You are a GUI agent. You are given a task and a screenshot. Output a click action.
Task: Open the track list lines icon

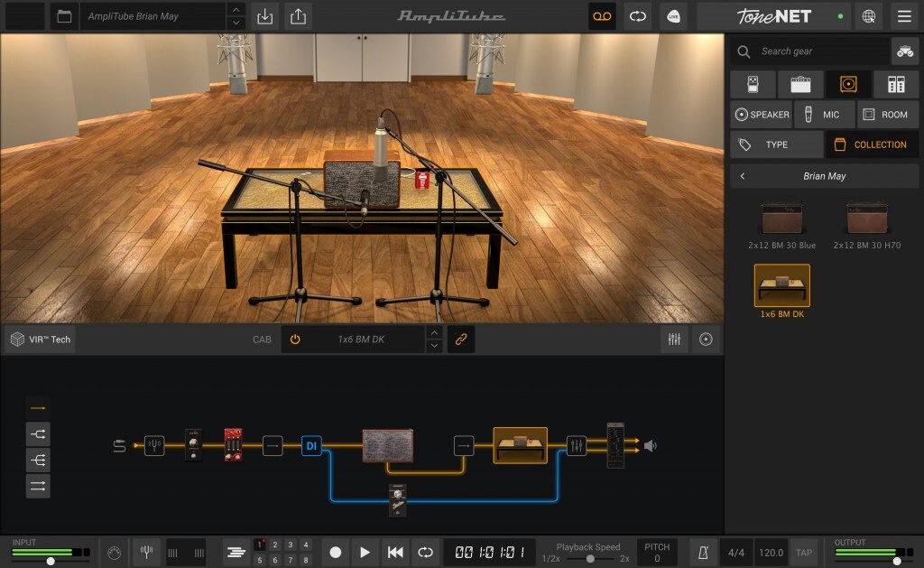click(236, 553)
